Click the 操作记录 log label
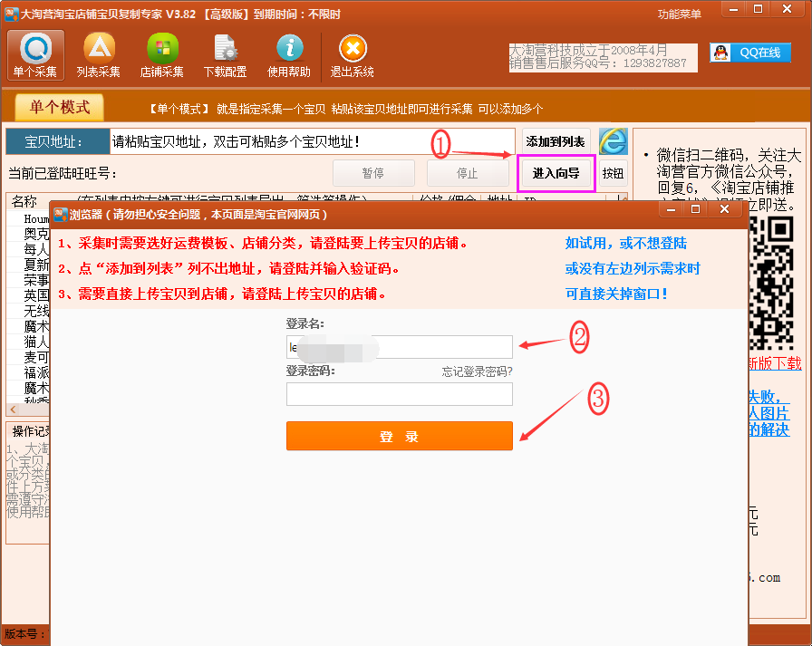Image resolution: width=812 pixels, height=646 pixels. tap(30, 431)
